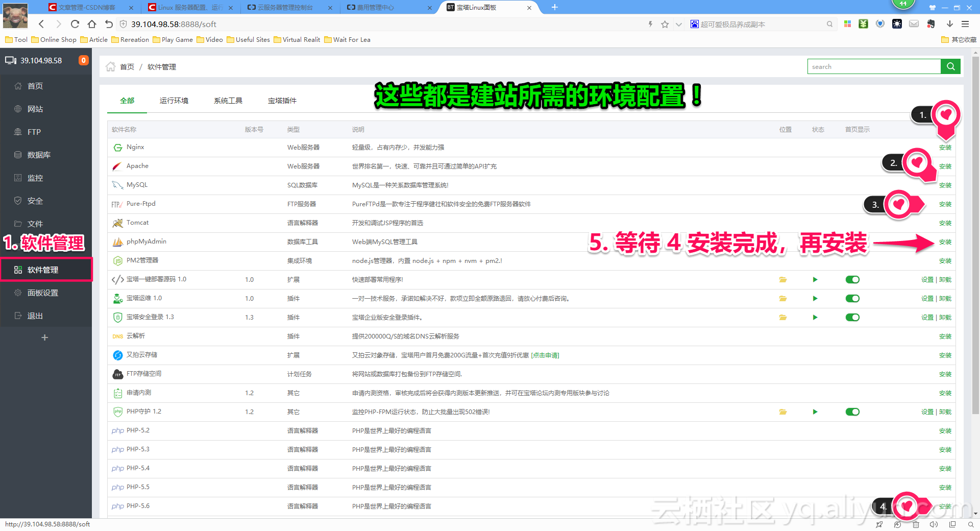Switch to 云服务器管理控制台 browser tab

pyautogui.click(x=285, y=7)
